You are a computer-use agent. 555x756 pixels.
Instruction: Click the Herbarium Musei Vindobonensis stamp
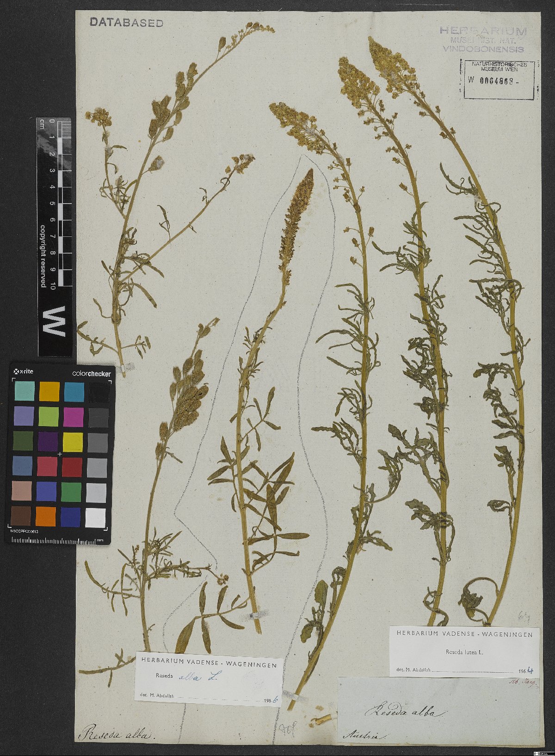pos(483,39)
